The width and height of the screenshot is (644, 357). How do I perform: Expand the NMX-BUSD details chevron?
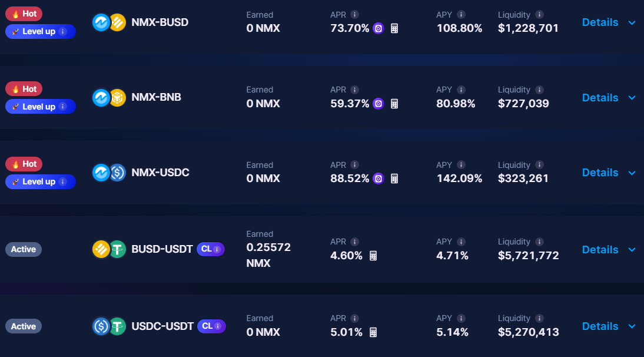pyautogui.click(x=632, y=22)
